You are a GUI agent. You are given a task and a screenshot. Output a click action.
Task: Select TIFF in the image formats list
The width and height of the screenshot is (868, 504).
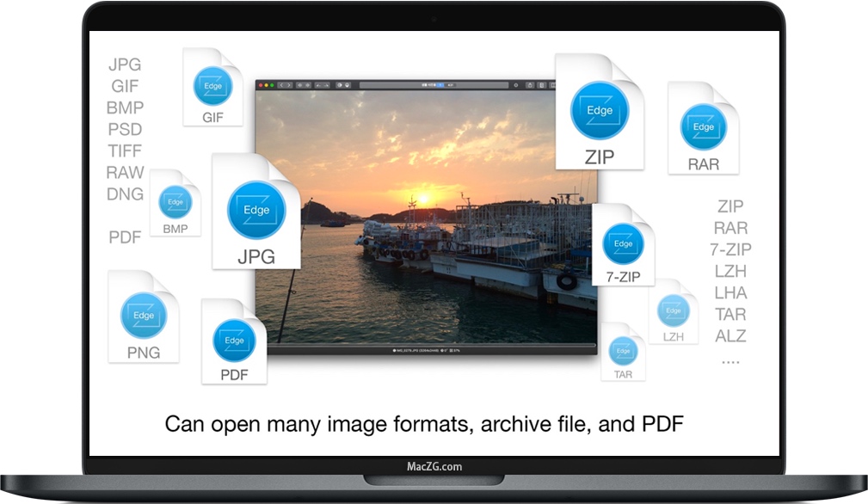click(x=125, y=151)
